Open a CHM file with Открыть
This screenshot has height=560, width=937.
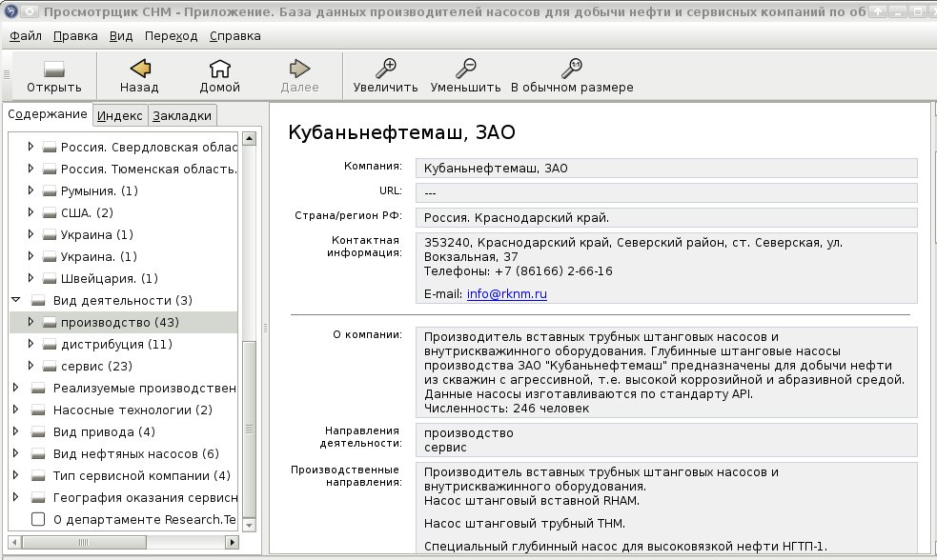[53, 76]
